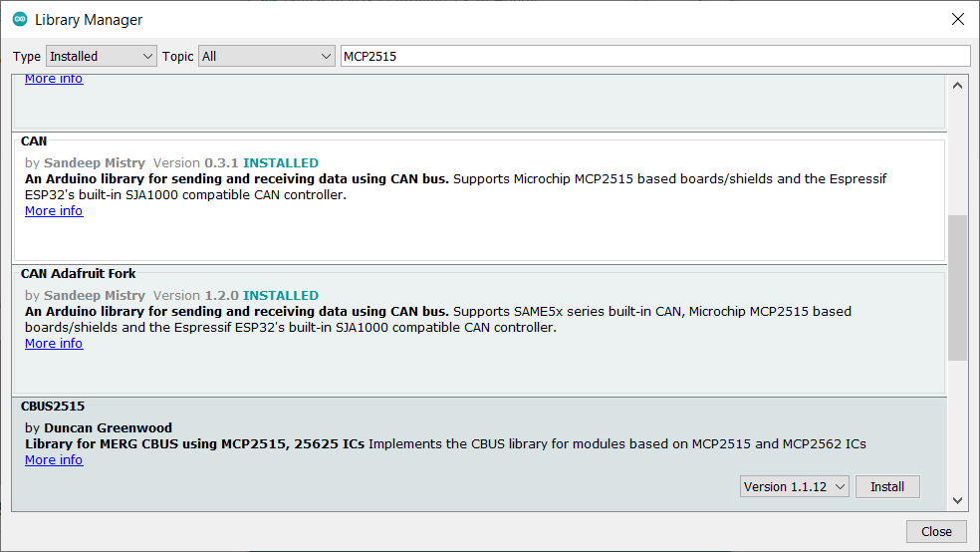Click the MCP2515 search field
The image size is (980, 552).
pos(654,57)
